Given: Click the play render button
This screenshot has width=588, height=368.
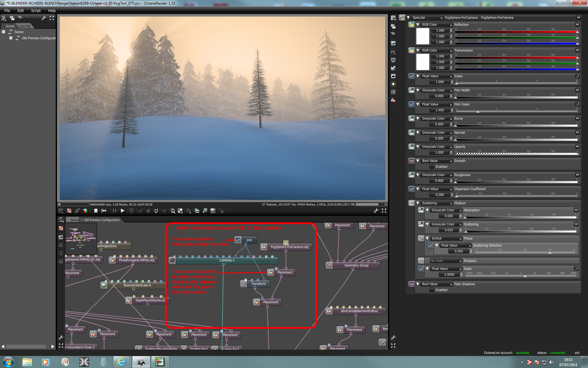Looking at the screenshot, I should 123,211.
